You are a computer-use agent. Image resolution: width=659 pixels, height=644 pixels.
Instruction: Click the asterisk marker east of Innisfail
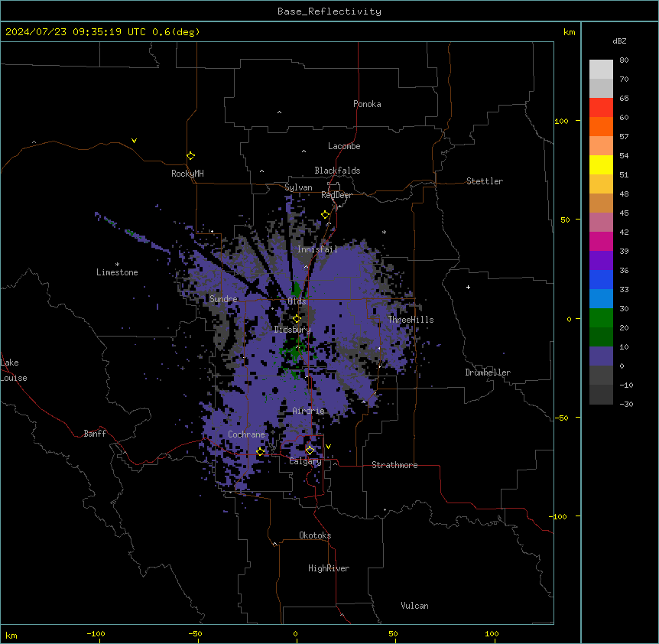pos(384,232)
